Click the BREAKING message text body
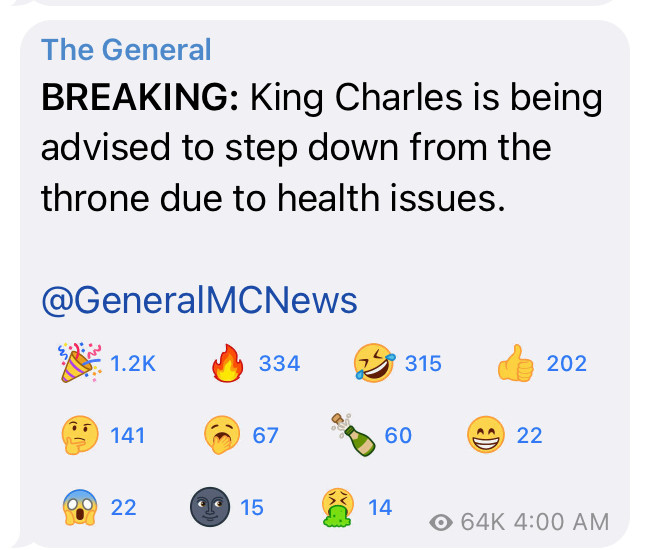Screen dimensions: 650x550 pyautogui.click(x=320, y=148)
